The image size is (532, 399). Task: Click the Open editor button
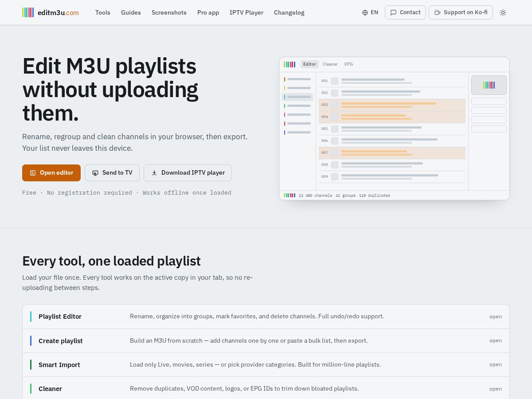pyautogui.click(x=51, y=173)
